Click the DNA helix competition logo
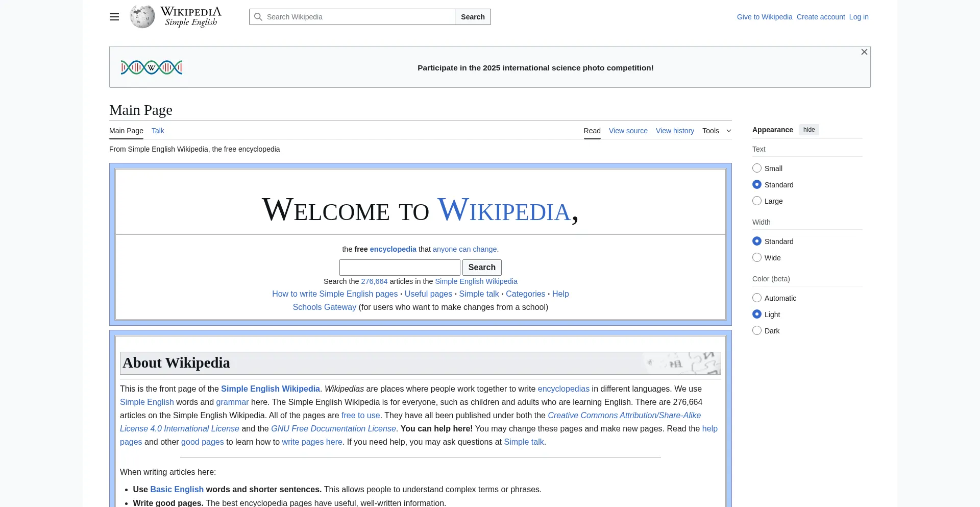 point(152,67)
